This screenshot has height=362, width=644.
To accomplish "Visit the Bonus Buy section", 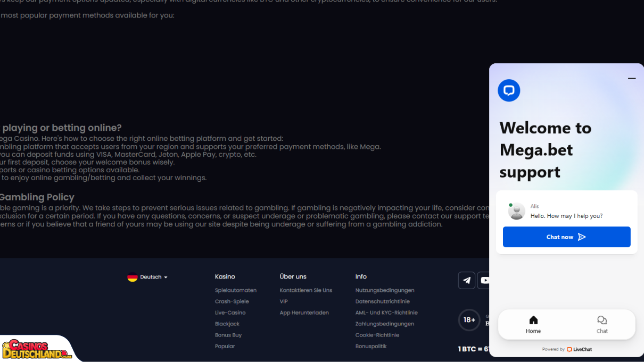I will (228, 335).
